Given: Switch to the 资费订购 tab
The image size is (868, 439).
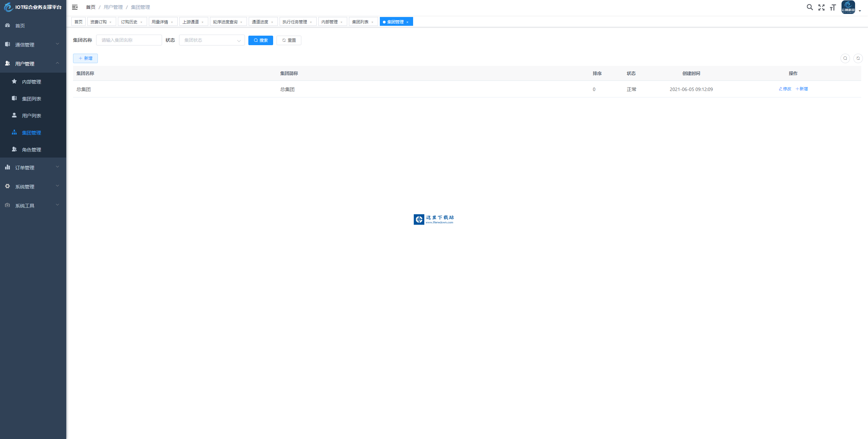Looking at the screenshot, I should pyautogui.click(x=98, y=22).
